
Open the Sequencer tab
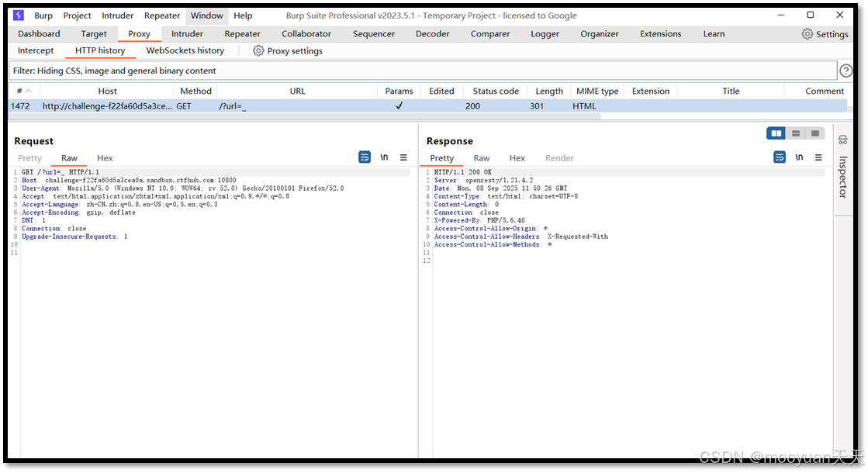coord(374,34)
